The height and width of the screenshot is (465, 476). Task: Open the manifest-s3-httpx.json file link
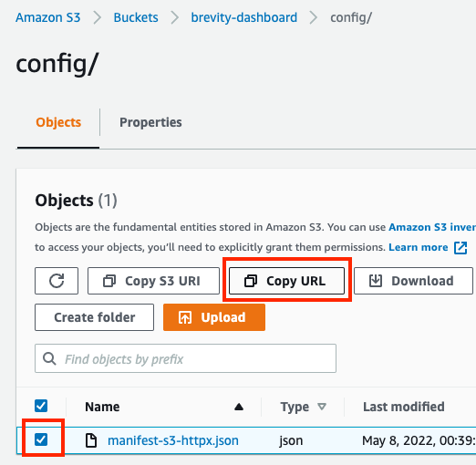click(173, 440)
